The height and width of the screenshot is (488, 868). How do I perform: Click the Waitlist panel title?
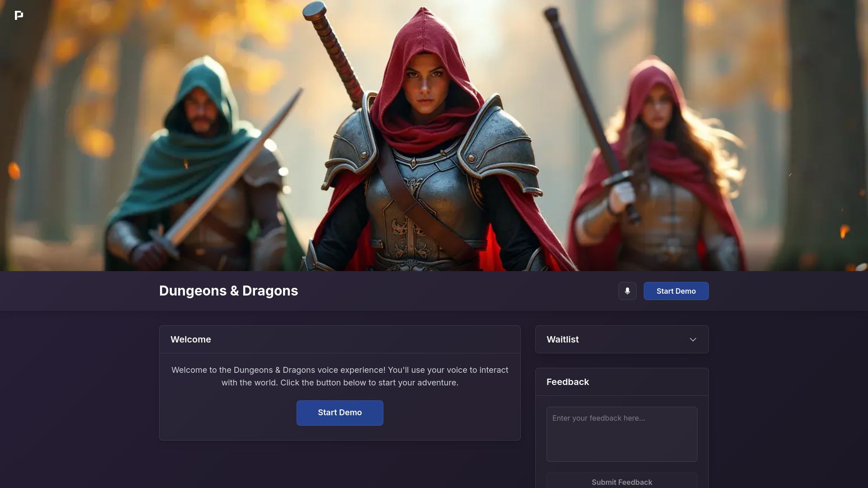(562, 339)
